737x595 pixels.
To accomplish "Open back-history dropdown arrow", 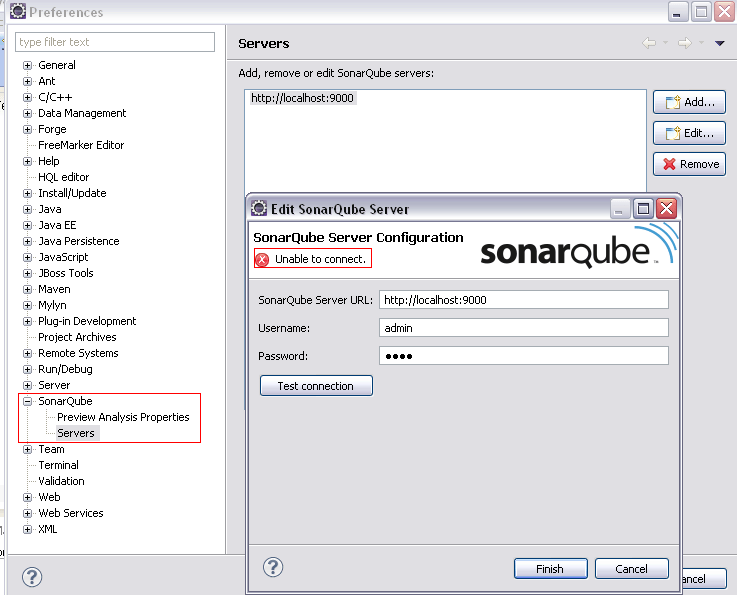I will tap(665, 43).
